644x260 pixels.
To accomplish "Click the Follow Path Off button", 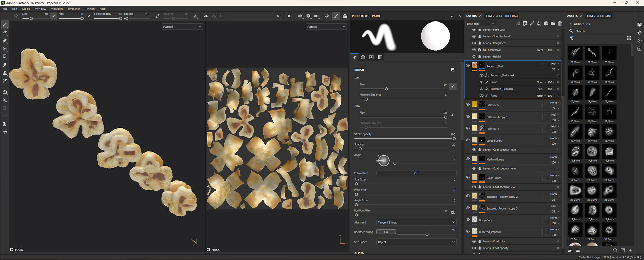I will tap(416, 173).
